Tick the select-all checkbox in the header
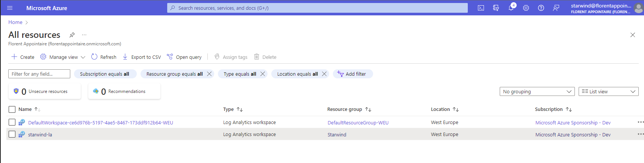This screenshot has height=163, width=644. click(x=12, y=109)
